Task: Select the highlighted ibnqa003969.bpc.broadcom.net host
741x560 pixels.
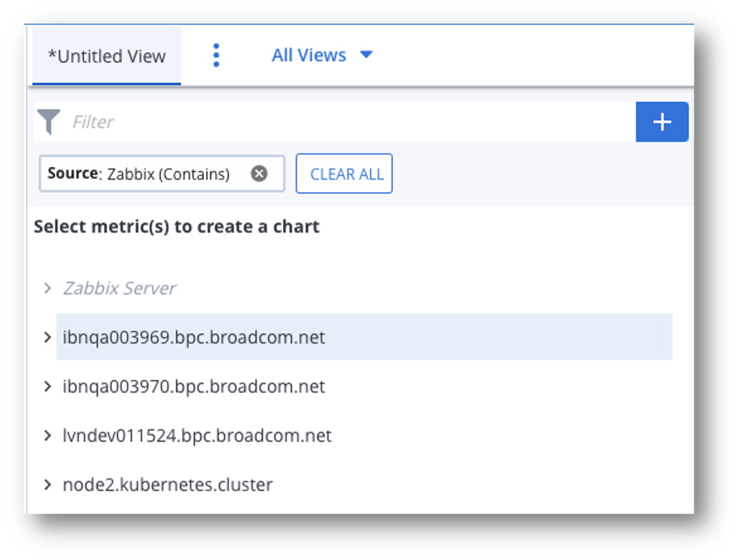Action: [x=194, y=337]
